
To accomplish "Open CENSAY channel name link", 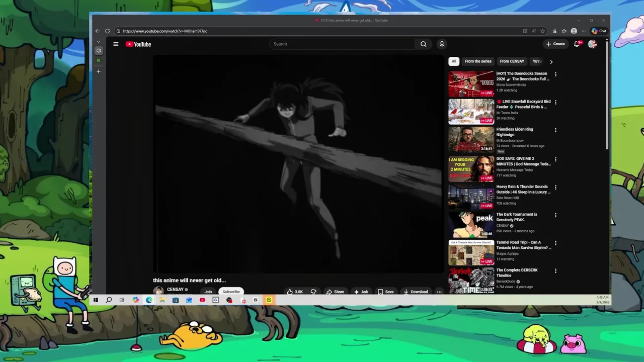I will [x=175, y=290].
